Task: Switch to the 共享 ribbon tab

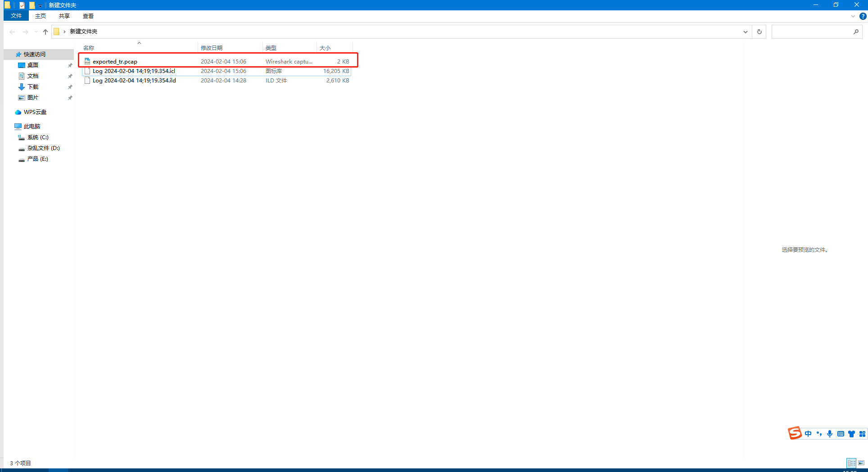Action: click(x=64, y=16)
